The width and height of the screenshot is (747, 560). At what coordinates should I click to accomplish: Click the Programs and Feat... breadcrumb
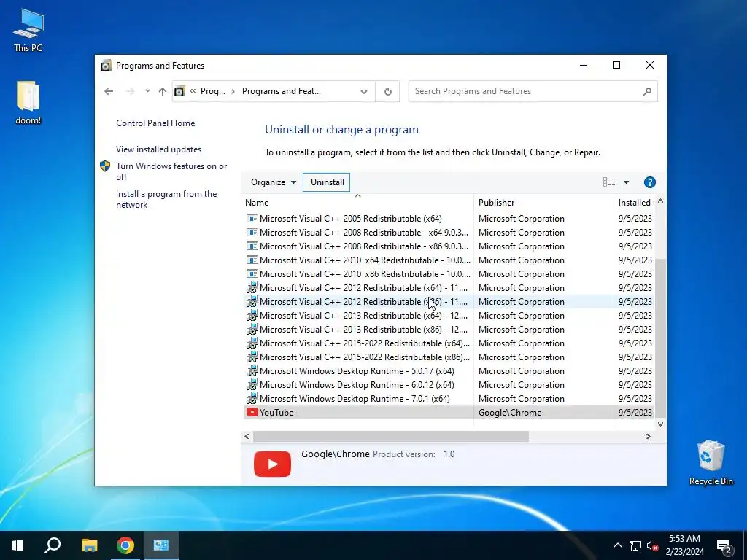(x=281, y=91)
